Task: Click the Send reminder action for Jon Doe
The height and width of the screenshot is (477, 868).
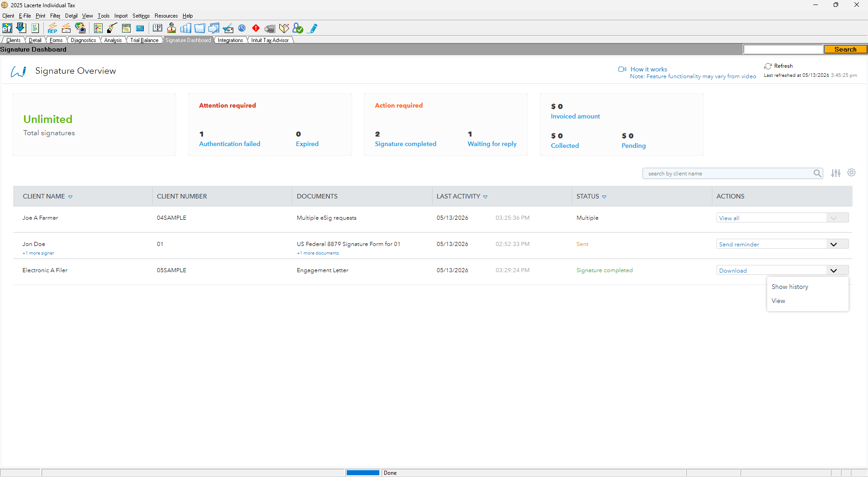Action: tap(739, 244)
